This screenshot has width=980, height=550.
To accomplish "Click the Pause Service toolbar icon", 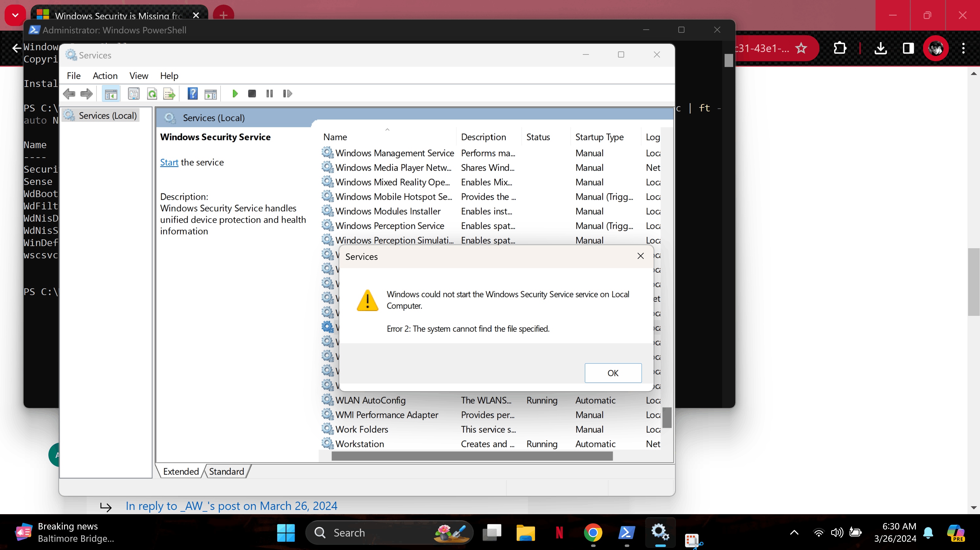I will point(269,94).
